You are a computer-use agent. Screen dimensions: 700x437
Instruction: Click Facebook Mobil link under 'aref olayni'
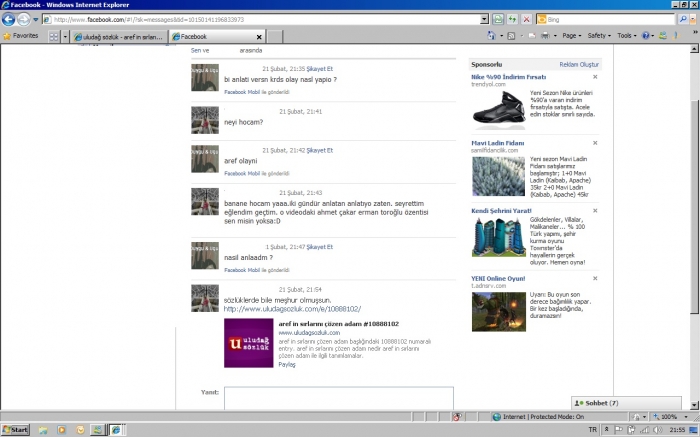[242, 174]
